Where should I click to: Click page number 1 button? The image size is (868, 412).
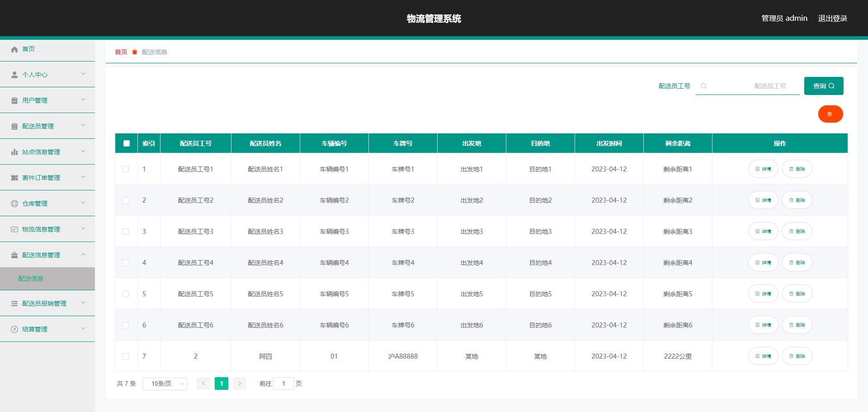tap(222, 384)
